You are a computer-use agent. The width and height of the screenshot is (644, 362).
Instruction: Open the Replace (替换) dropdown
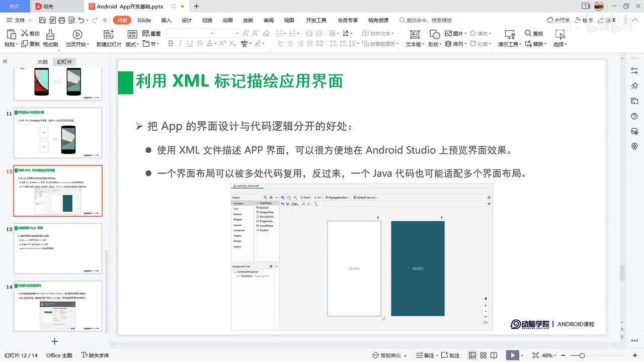pyautogui.click(x=535, y=44)
